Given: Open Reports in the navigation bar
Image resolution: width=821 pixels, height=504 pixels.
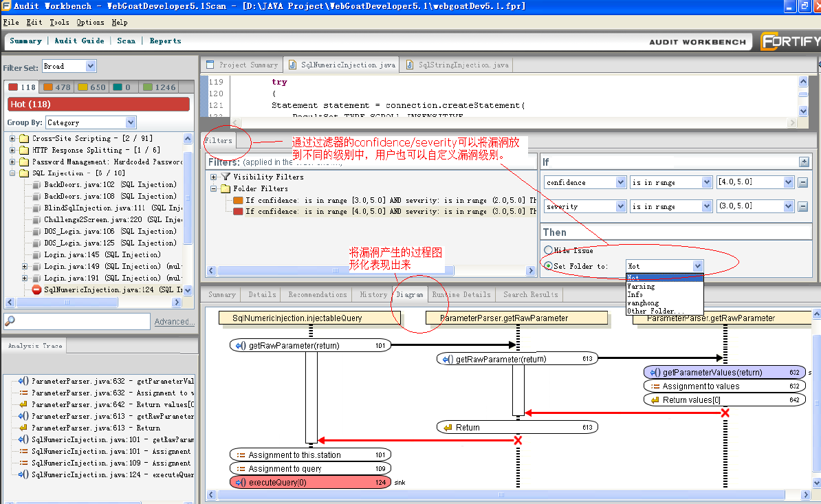Looking at the screenshot, I should 165,41.
